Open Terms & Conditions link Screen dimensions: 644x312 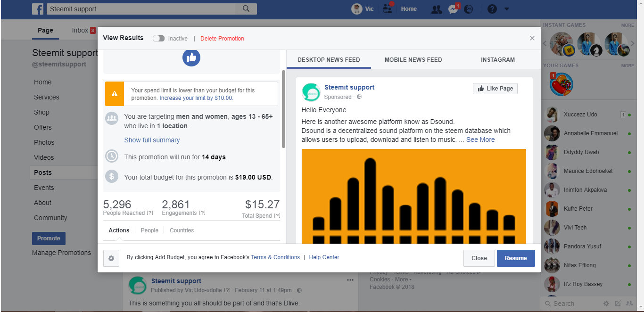coord(275,257)
